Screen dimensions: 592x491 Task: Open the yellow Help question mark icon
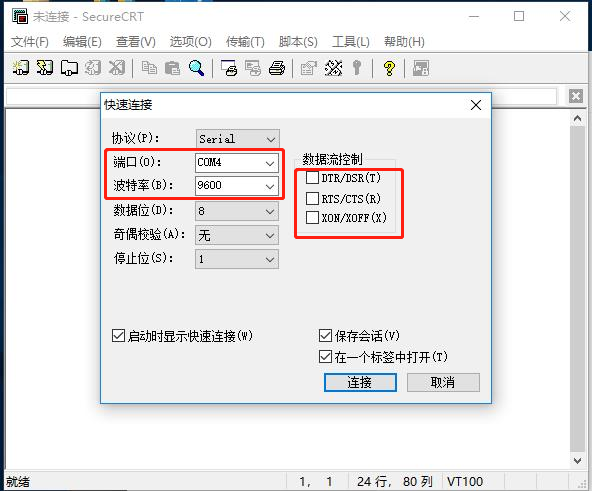pos(389,68)
